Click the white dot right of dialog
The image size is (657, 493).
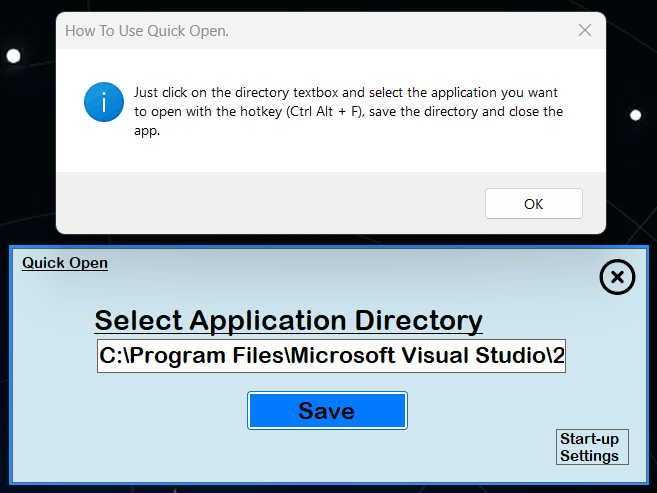point(635,115)
